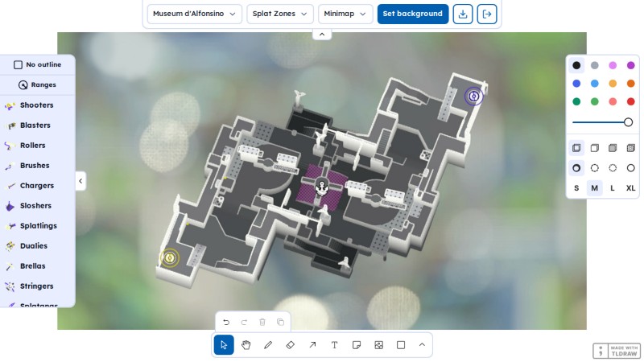Choose the pencil draw tool
644x362 pixels.
pyautogui.click(x=268, y=345)
